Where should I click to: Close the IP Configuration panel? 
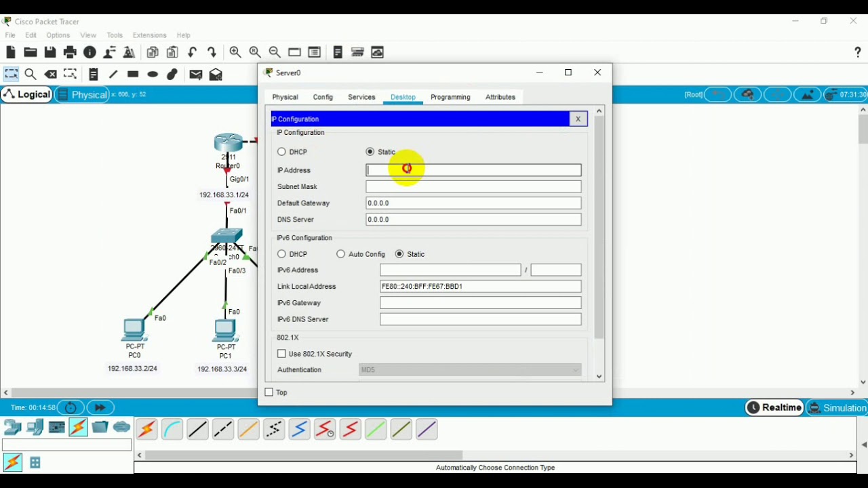[578, 119]
